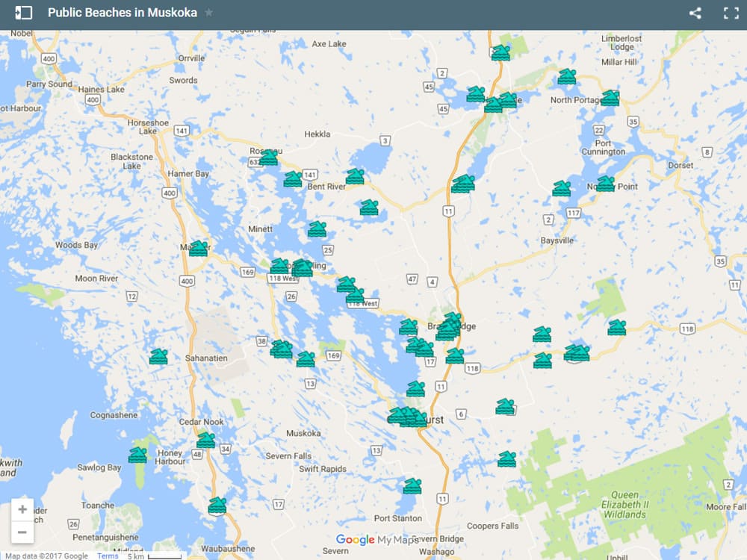Screen dimensions: 747x560
Task: Open the Terms link
Action: coord(108,556)
